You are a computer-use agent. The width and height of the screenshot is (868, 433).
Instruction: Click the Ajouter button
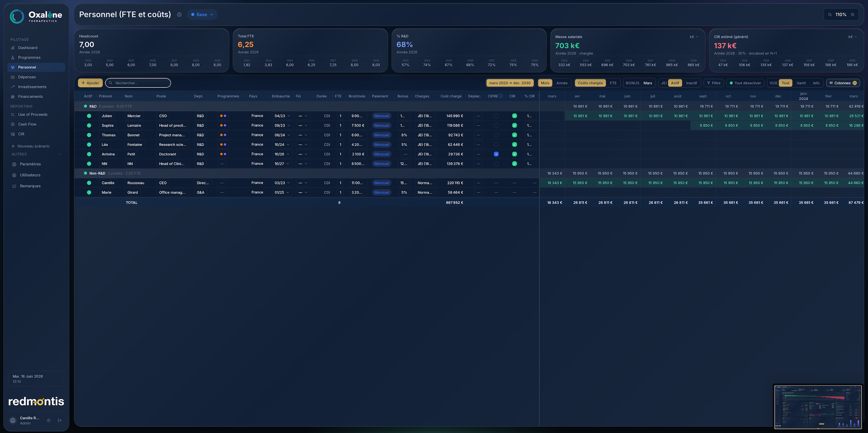[x=90, y=83]
